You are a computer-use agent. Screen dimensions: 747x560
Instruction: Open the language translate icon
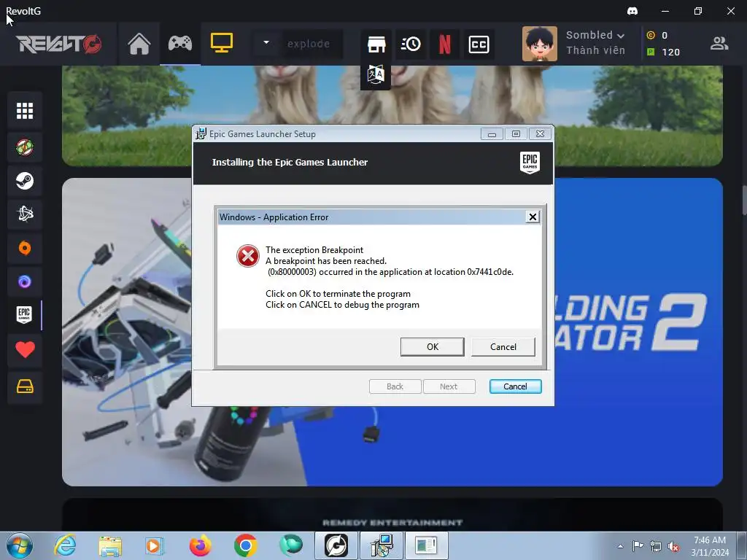[376, 74]
